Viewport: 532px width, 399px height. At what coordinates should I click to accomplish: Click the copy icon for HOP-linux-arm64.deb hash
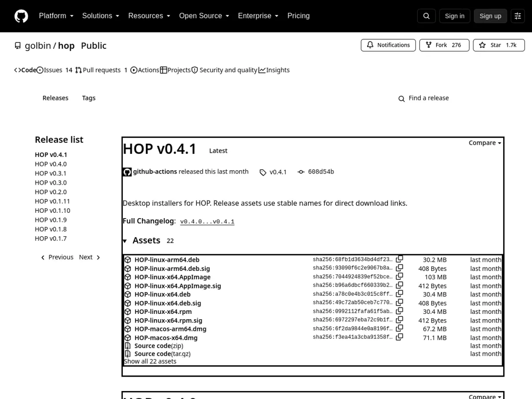click(399, 259)
